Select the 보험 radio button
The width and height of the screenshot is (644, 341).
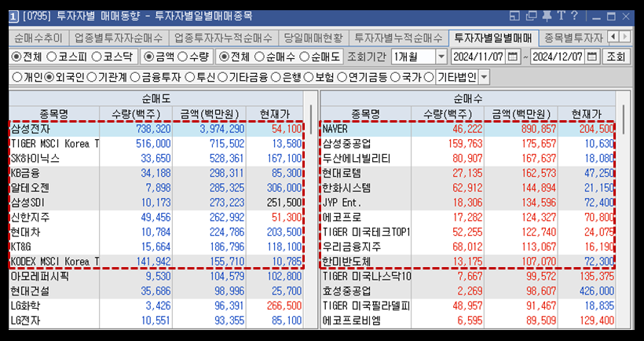309,77
